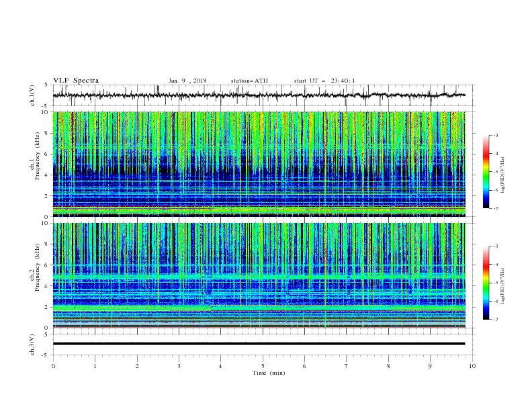The height and width of the screenshot is (411, 532).
Task: Click time axis tick label '0'
Action: [53, 366]
